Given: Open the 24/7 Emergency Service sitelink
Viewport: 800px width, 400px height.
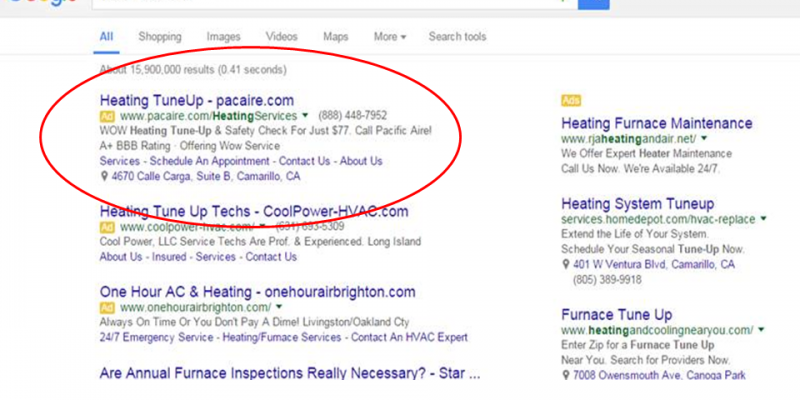Looking at the screenshot, I should click(x=157, y=337).
